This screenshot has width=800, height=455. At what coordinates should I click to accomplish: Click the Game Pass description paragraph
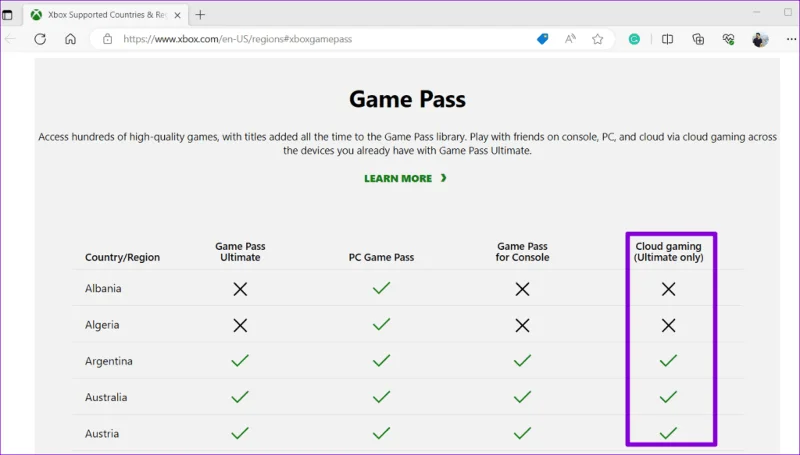(407, 143)
